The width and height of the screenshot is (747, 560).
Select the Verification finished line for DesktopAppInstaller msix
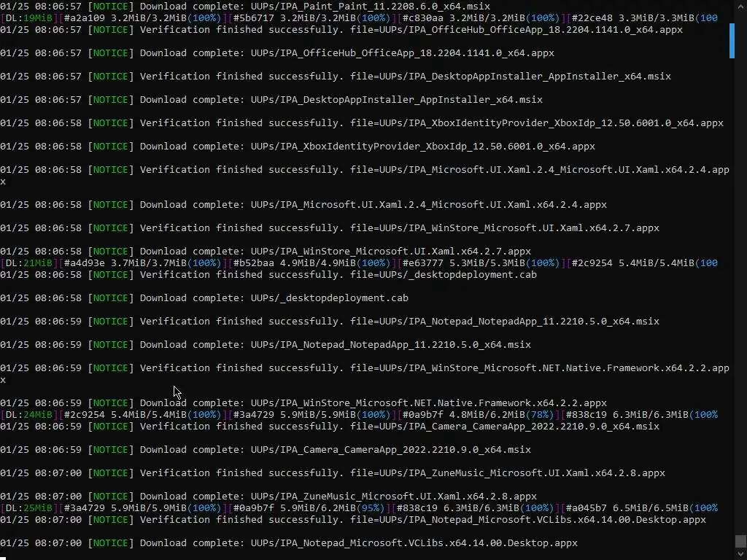(x=336, y=76)
